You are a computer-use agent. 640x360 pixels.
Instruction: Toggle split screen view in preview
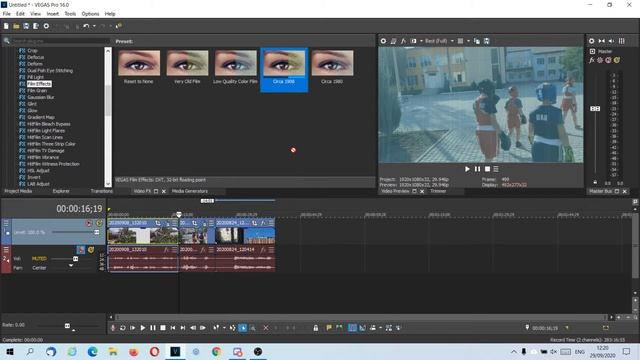[413, 41]
